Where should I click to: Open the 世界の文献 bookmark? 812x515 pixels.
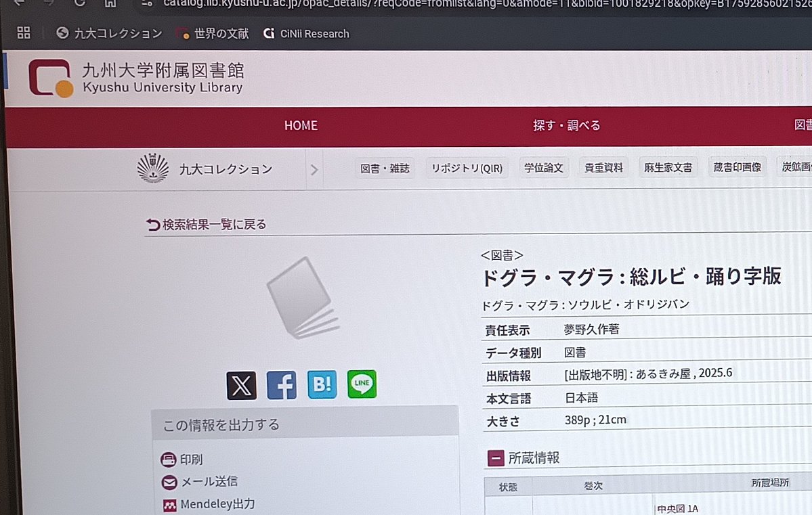(213, 34)
